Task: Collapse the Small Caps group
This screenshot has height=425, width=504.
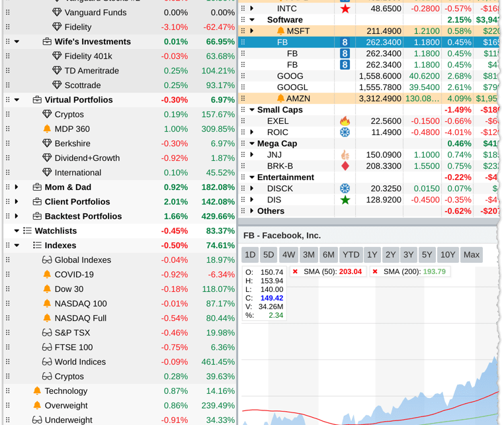Action: pos(252,110)
